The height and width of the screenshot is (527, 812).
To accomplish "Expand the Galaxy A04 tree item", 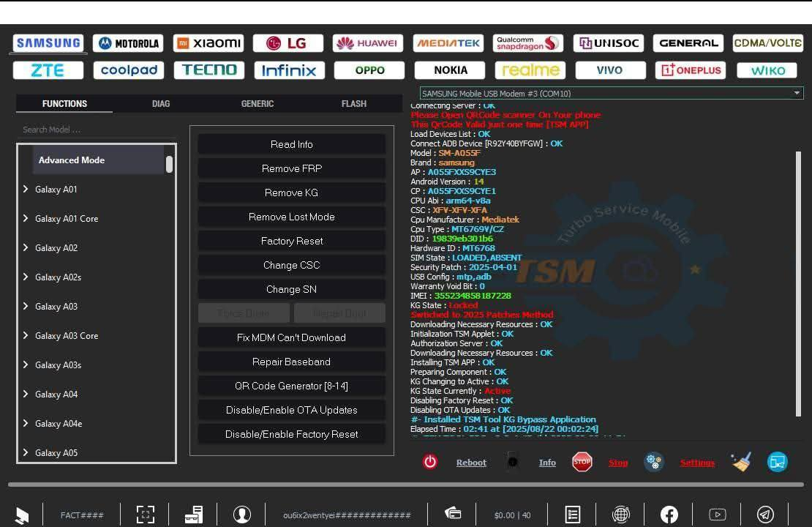I will (26, 394).
